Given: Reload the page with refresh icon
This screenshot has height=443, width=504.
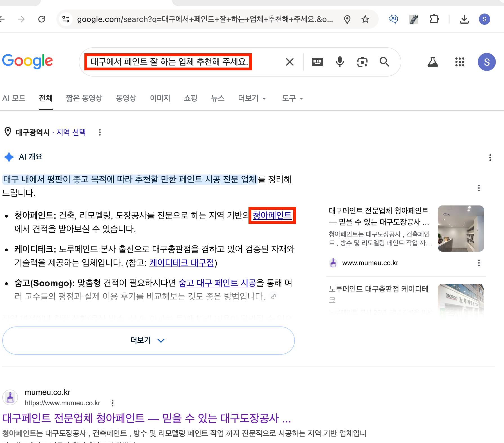Looking at the screenshot, I should point(42,19).
